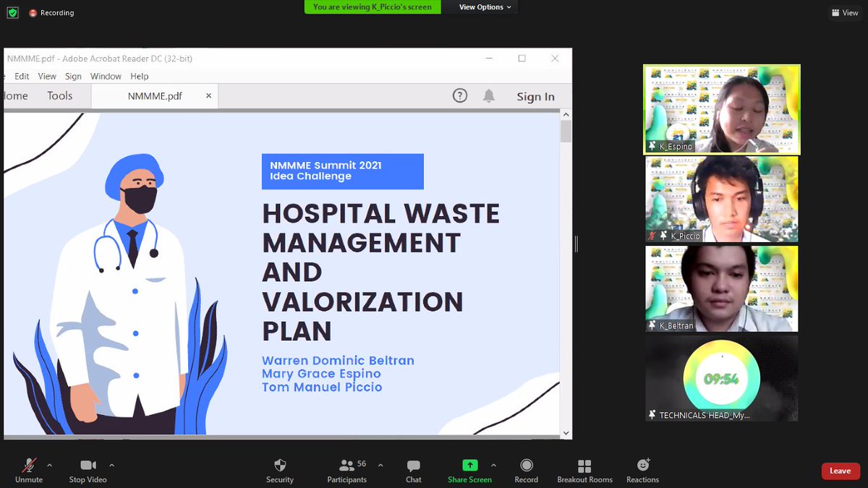This screenshot has width=868, height=488.
Task: Click the shared-screen panel divider handle
Action: click(x=576, y=244)
